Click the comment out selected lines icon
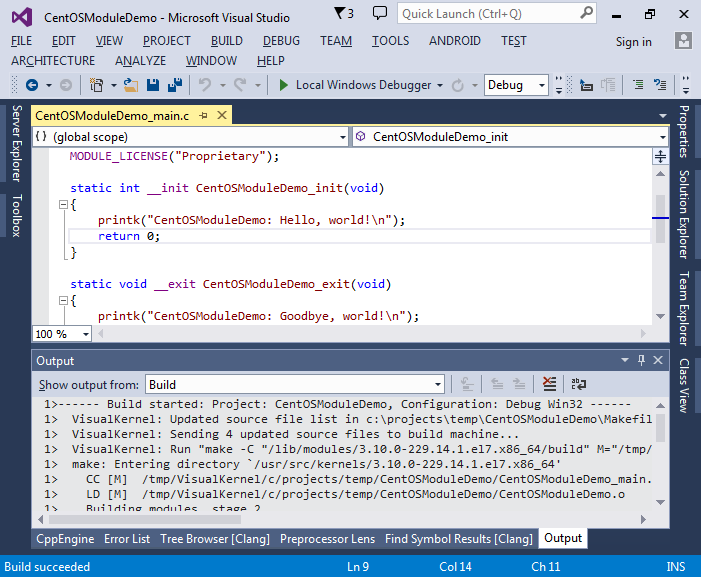The image size is (701, 577). (638, 85)
